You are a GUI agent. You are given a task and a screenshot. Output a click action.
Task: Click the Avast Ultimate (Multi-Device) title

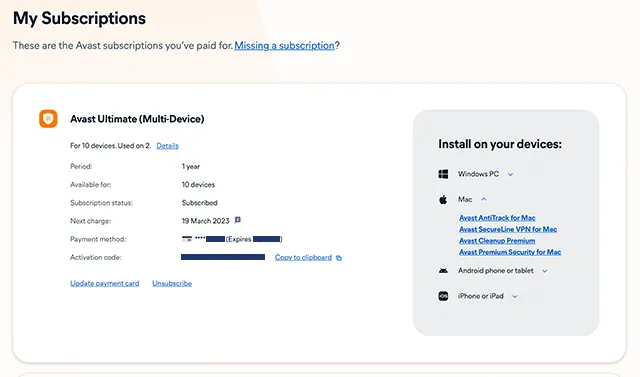[x=137, y=119]
